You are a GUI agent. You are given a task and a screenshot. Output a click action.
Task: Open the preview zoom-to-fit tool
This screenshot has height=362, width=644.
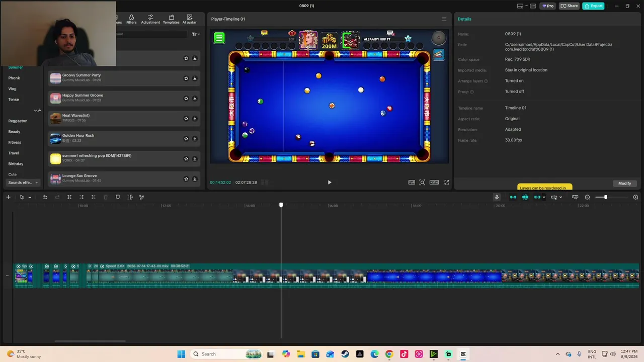(422, 183)
